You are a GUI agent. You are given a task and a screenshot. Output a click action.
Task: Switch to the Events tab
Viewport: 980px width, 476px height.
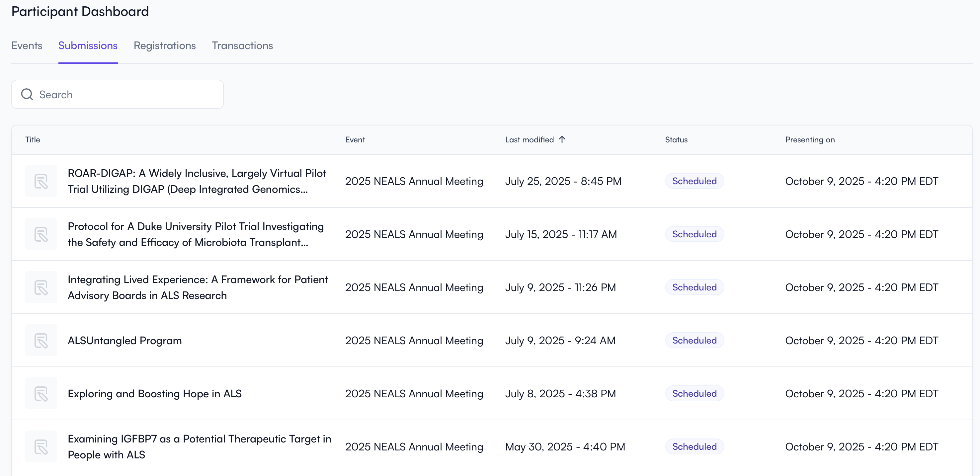pyautogui.click(x=27, y=46)
